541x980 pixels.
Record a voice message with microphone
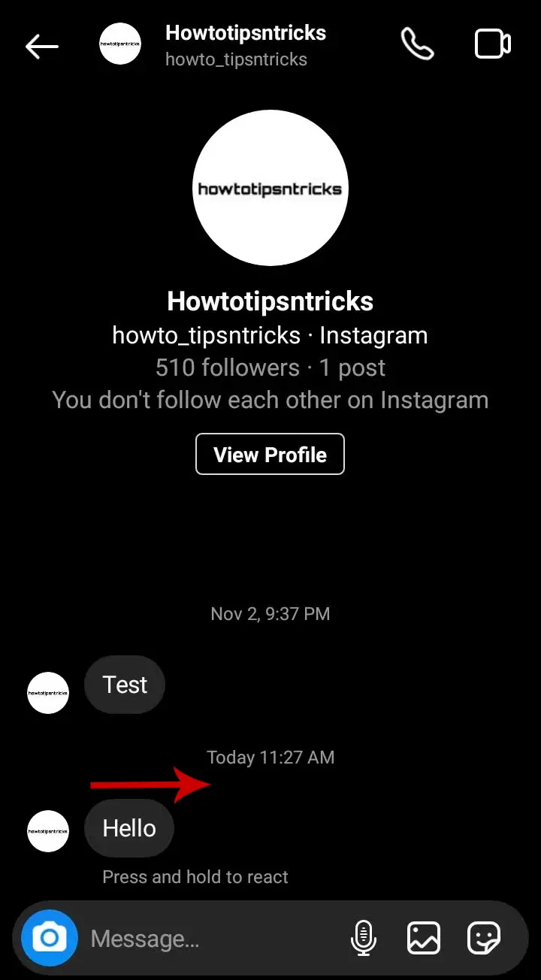point(364,938)
